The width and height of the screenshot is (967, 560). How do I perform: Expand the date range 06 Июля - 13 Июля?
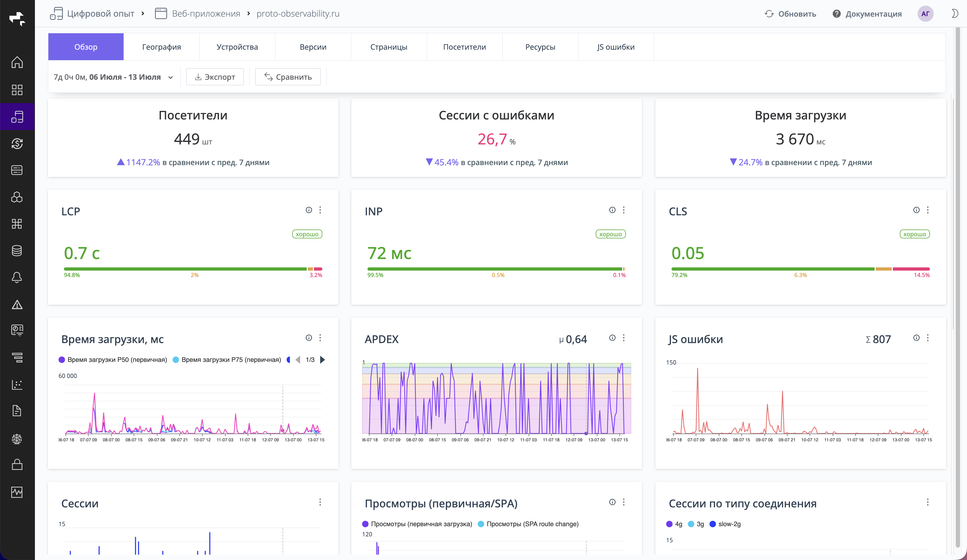[114, 77]
